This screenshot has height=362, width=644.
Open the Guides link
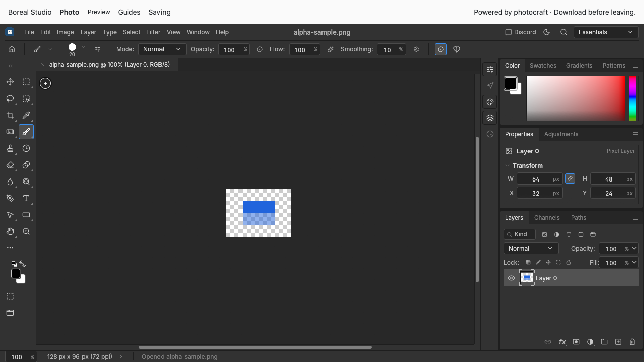(x=129, y=12)
